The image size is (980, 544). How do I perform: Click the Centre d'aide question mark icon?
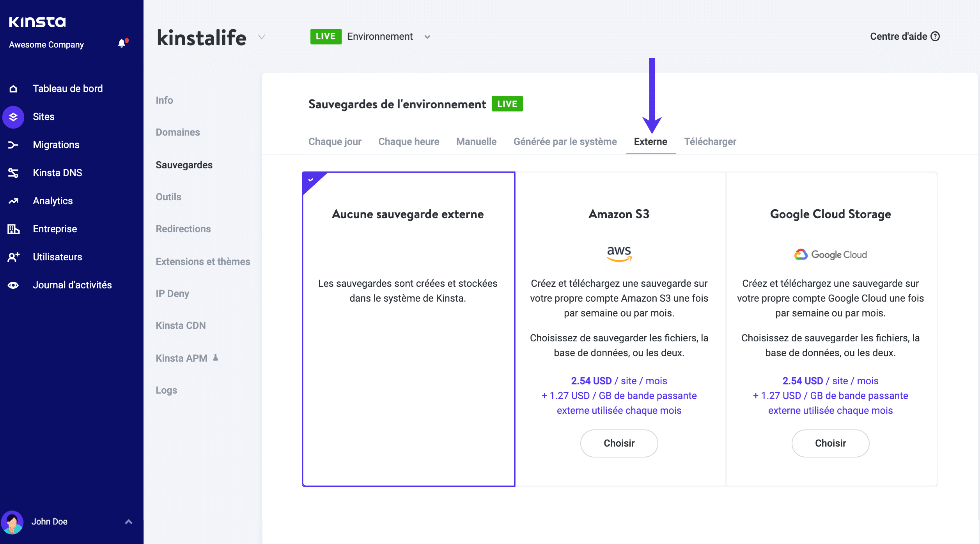[936, 36]
